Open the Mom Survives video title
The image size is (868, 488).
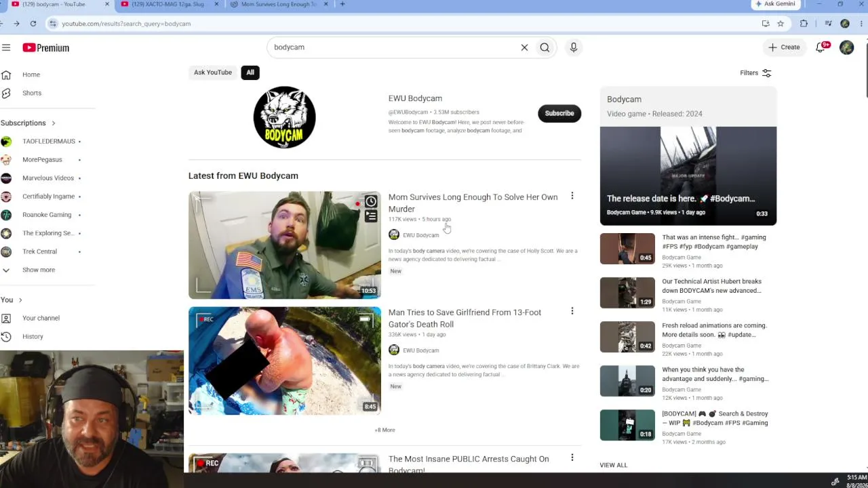click(473, 203)
